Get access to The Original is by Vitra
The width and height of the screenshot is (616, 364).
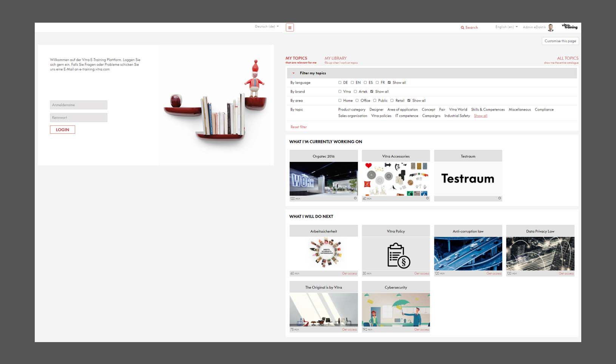349,330
